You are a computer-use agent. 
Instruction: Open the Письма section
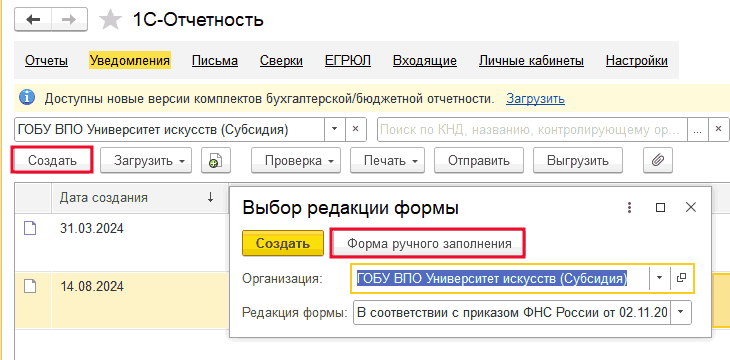click(x=215, y=61)
